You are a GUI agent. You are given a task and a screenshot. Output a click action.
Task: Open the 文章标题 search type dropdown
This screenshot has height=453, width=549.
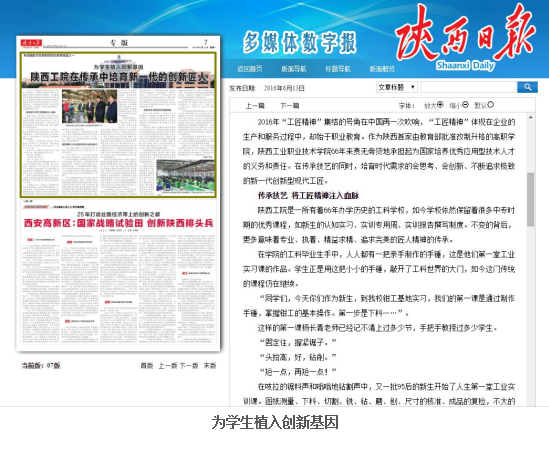tap(397, 87)
